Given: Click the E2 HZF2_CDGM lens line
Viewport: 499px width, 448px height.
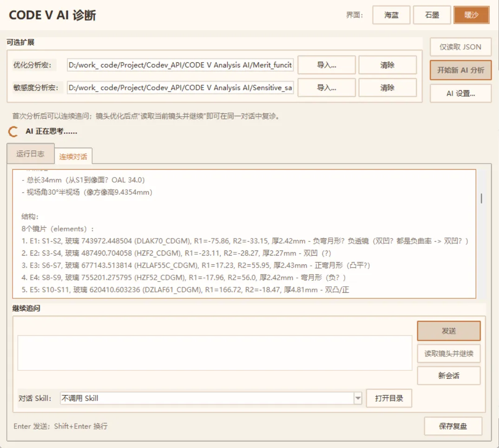Looking at the screenshot, I should 176,253.
